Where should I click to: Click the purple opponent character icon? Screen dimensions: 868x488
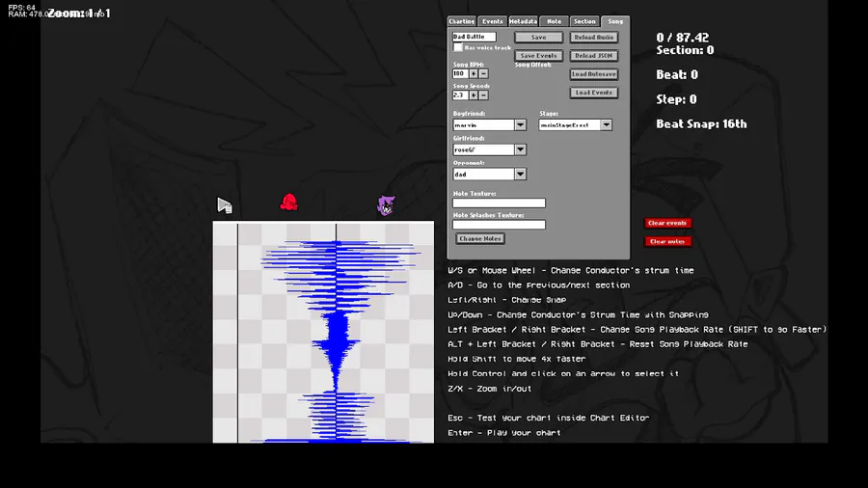click(386, 205)
